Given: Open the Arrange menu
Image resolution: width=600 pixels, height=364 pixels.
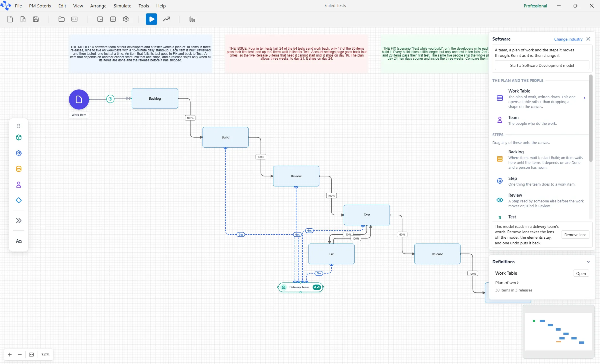Looking at the screenshot, I should [x=98, y=6].
